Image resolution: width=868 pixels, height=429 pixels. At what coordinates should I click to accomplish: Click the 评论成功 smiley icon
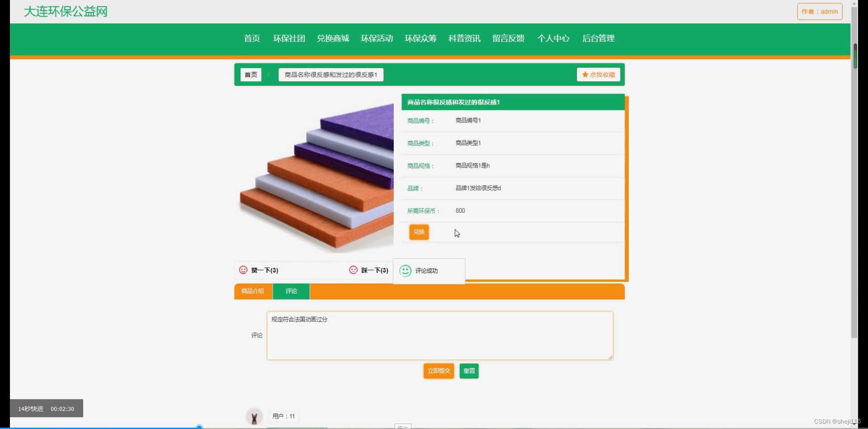[405, 270]
